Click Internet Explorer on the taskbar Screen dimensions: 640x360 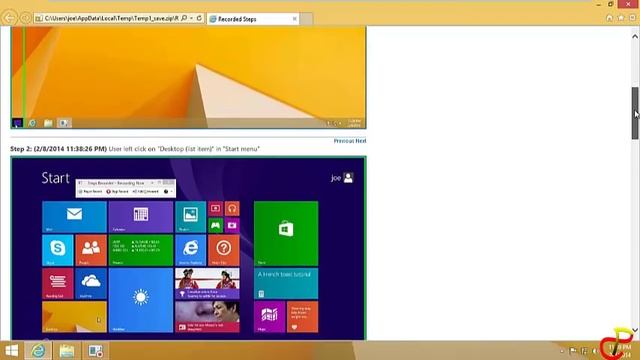click(38, 351)
